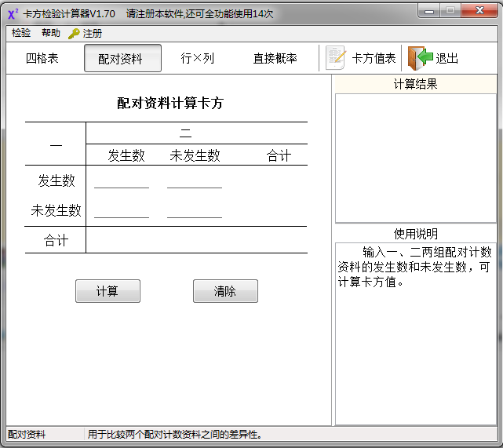Click the 合计 column header

279,156
